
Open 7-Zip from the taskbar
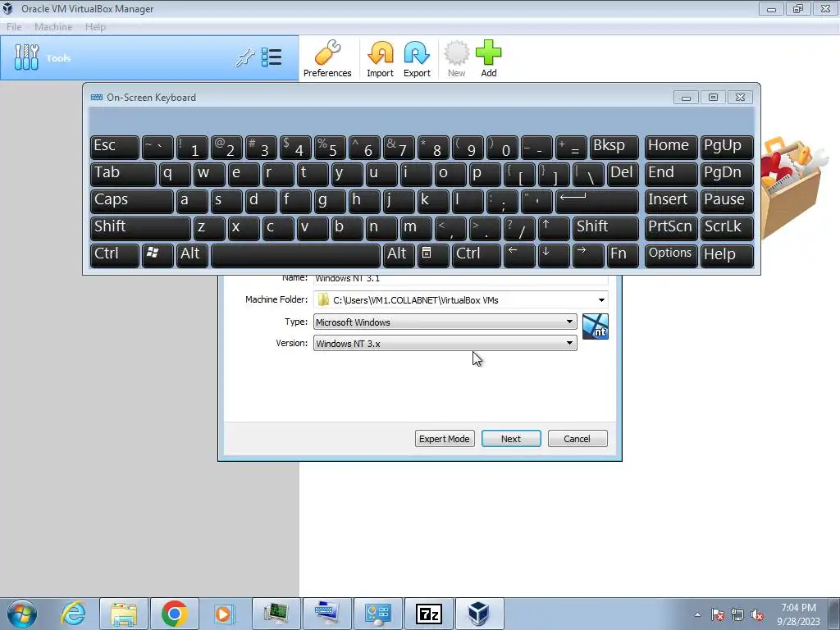[428, 614]
